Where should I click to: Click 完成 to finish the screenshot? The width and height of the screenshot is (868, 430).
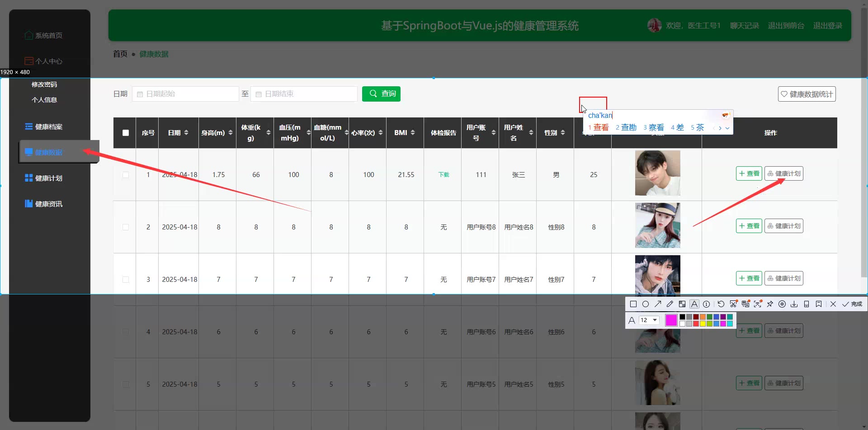(852, 304)
